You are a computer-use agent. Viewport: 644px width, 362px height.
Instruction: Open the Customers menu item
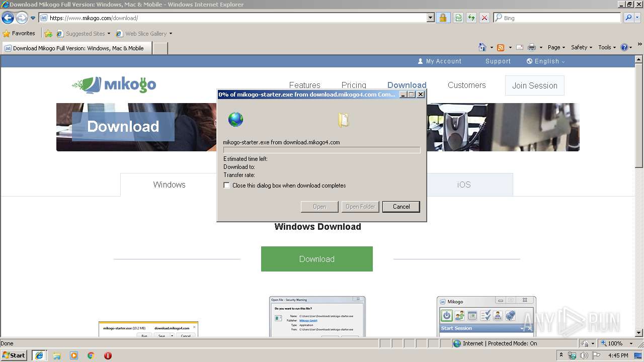466,85
